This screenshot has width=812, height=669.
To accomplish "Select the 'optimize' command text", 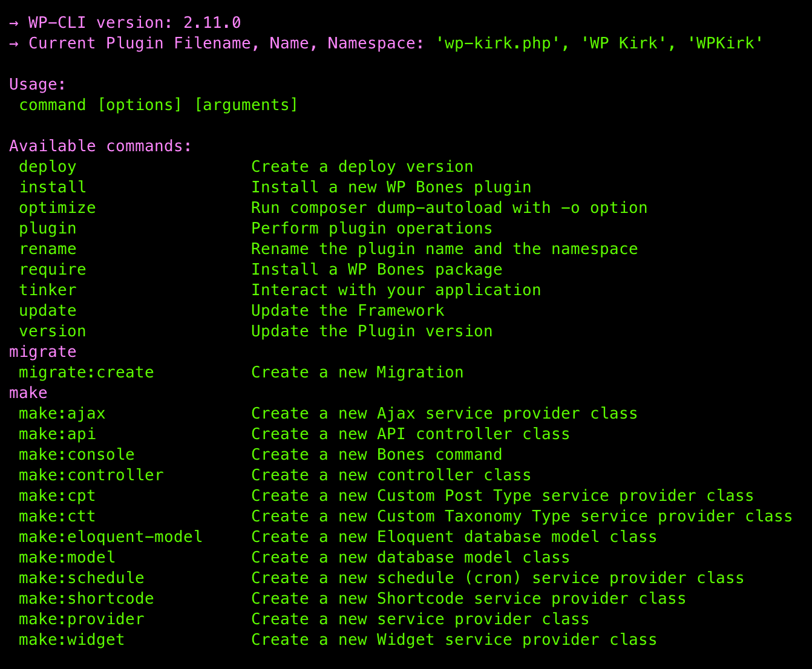I will click(x=57, y=208).
